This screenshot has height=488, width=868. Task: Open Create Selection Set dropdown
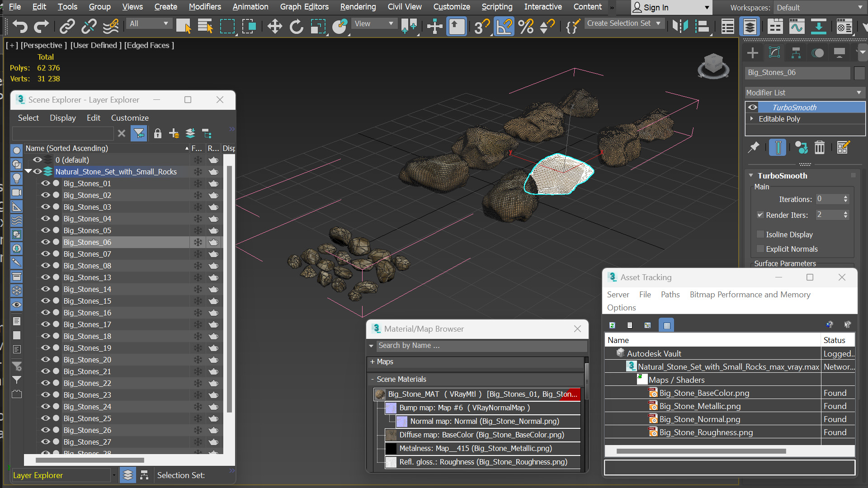click(624, 23)
